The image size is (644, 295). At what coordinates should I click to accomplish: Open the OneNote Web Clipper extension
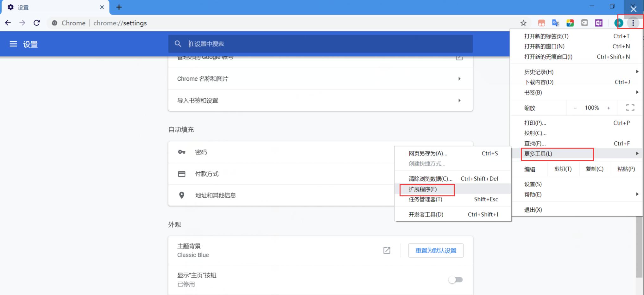598,23
